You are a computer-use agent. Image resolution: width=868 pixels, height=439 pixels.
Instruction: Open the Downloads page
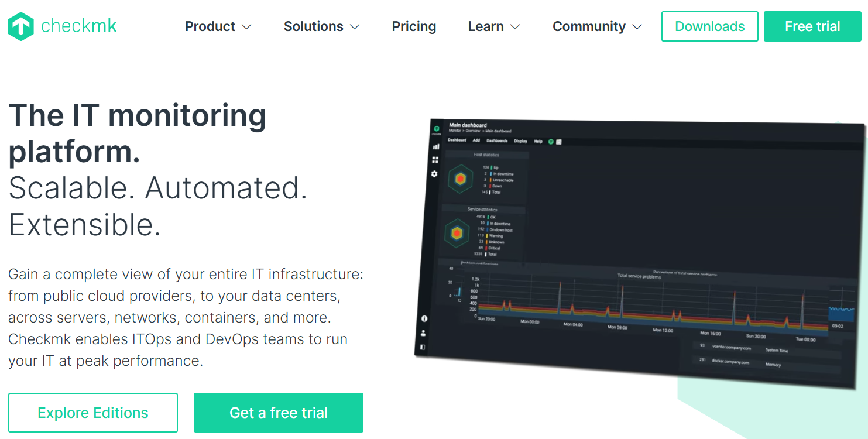click(x=709, y=26)
